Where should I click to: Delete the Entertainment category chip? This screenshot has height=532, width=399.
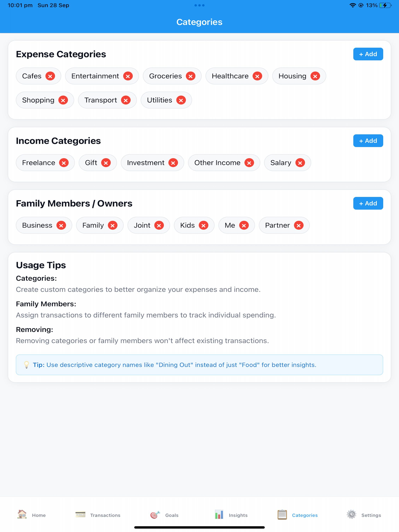pos(128,76)
